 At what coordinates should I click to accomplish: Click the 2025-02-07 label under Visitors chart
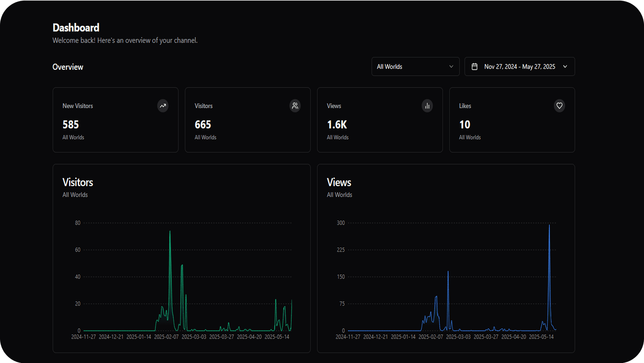(166, 337)
